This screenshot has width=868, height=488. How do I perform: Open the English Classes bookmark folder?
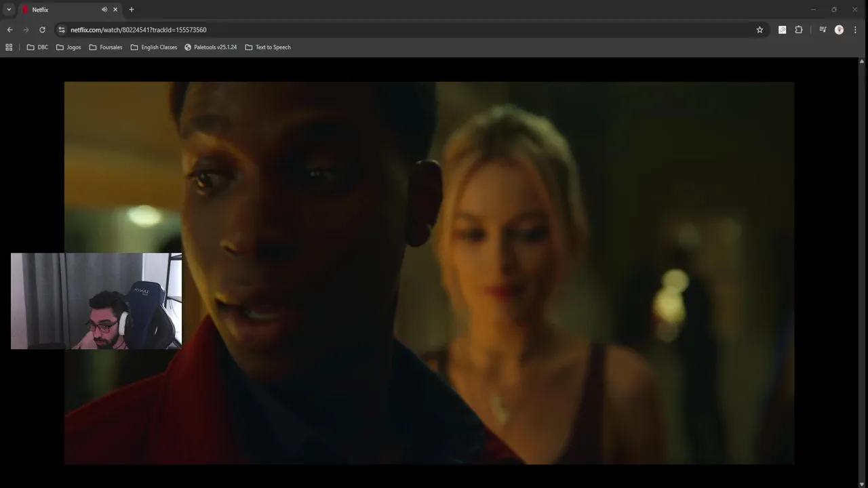153,47
